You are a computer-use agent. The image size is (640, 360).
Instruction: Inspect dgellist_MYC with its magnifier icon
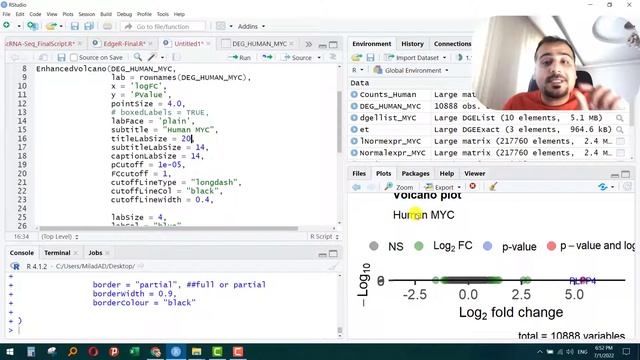[x=620, y=118]
